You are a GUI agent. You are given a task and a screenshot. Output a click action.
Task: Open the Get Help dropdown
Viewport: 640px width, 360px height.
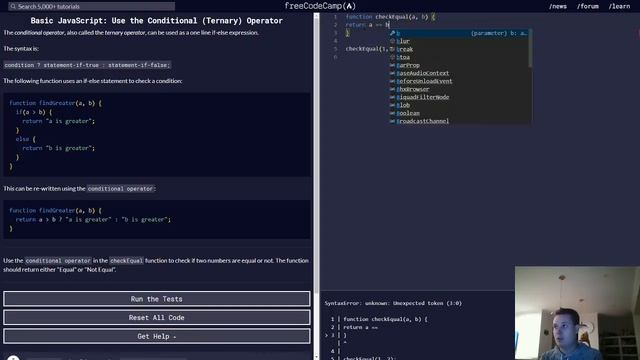pos(157,336)
